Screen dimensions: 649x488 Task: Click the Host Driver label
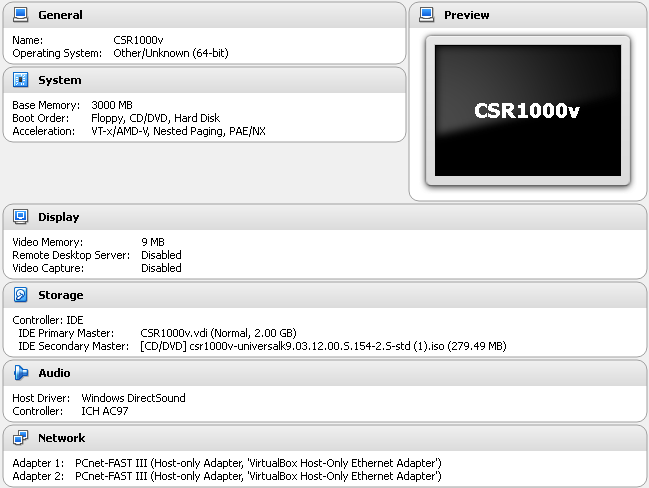click(x=41, y=398)
